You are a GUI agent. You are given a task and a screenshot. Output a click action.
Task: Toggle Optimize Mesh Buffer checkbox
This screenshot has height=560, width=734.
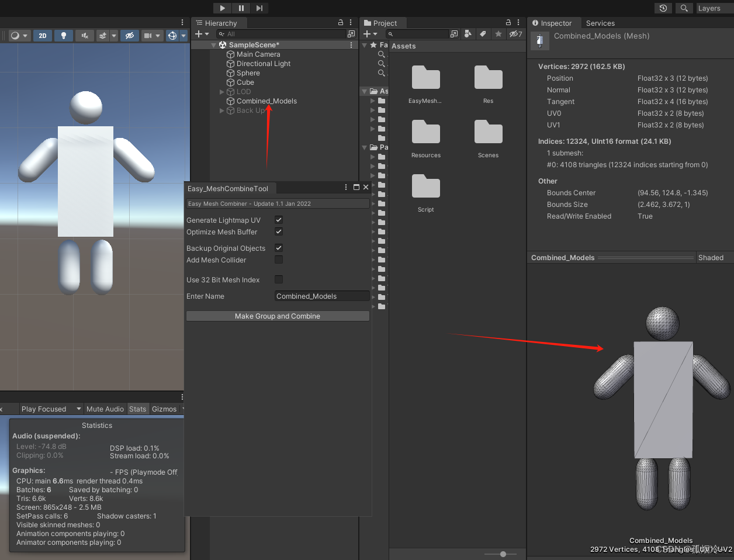coord(279,231)
